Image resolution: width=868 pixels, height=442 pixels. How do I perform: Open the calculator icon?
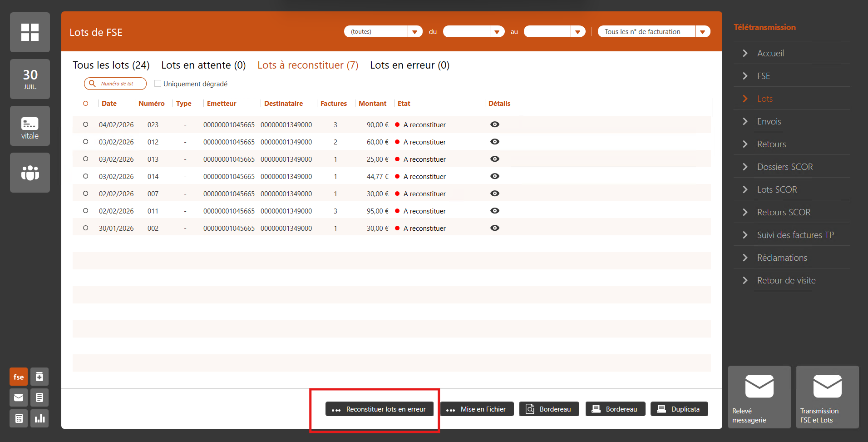[19, 418]
